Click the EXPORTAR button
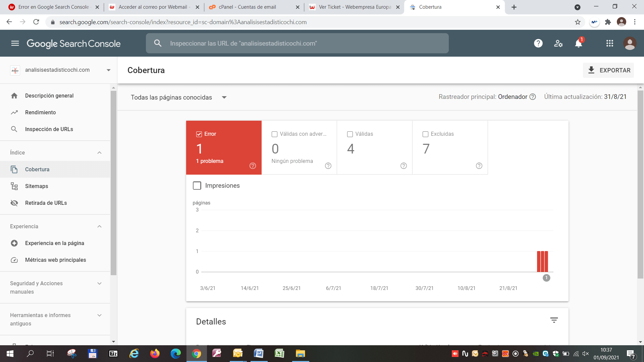The width and height of the screenshot is (644, 362). point(608,70)
